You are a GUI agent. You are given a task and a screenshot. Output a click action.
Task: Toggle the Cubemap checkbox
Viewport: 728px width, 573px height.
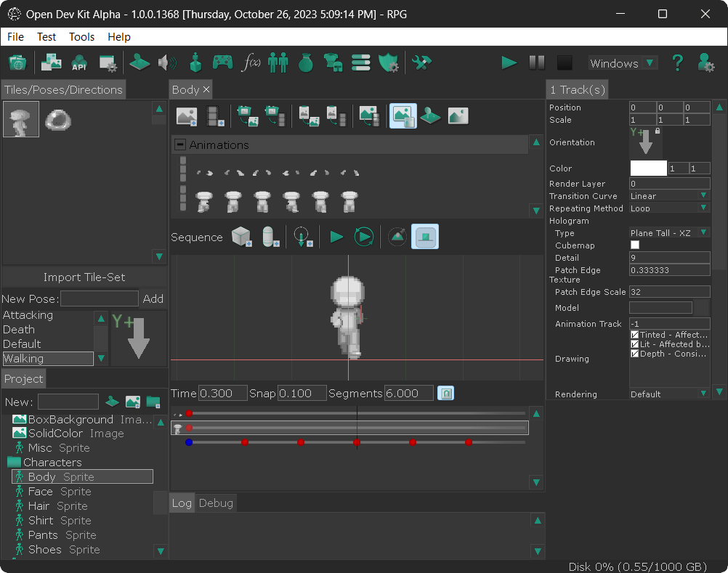click(x=635, y=245)
